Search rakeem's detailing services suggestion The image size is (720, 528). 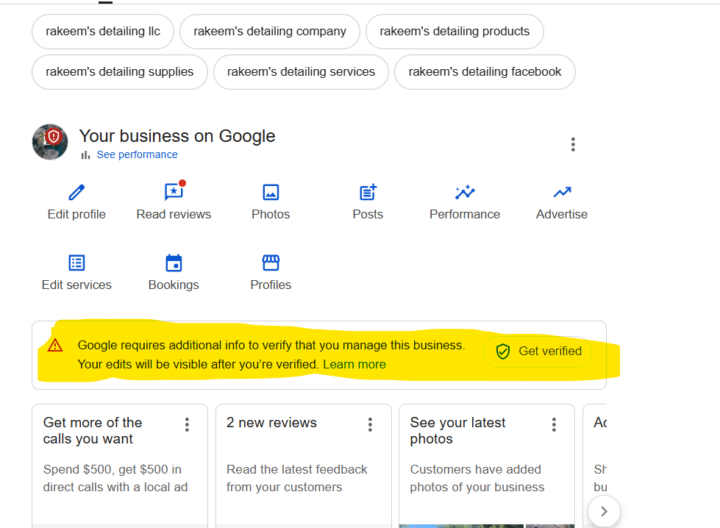(x=301, y=72)
